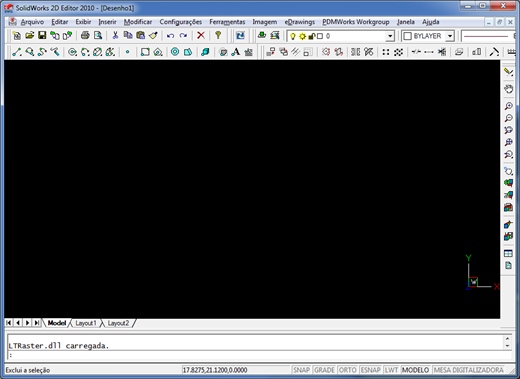Open the Editar menu

60,22
